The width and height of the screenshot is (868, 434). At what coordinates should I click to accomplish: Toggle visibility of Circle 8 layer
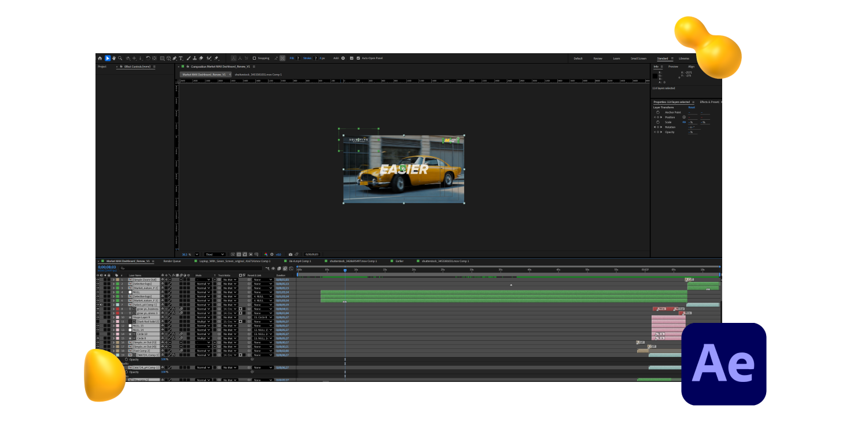98,338
